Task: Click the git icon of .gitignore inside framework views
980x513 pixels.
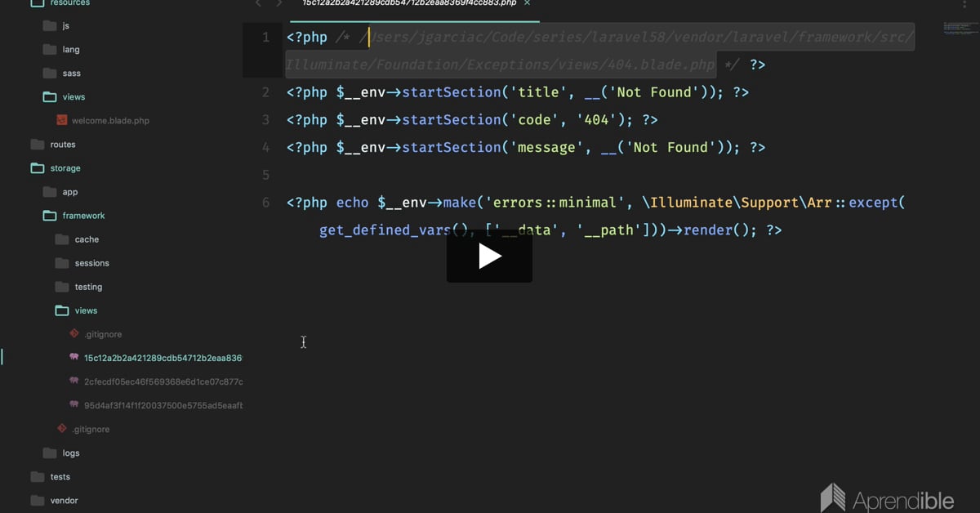Action: (74, 334)
